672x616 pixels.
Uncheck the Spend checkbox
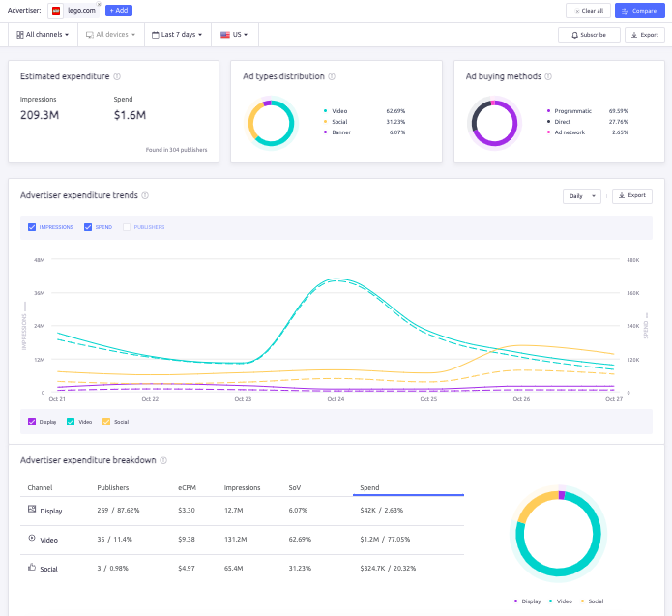88,227
